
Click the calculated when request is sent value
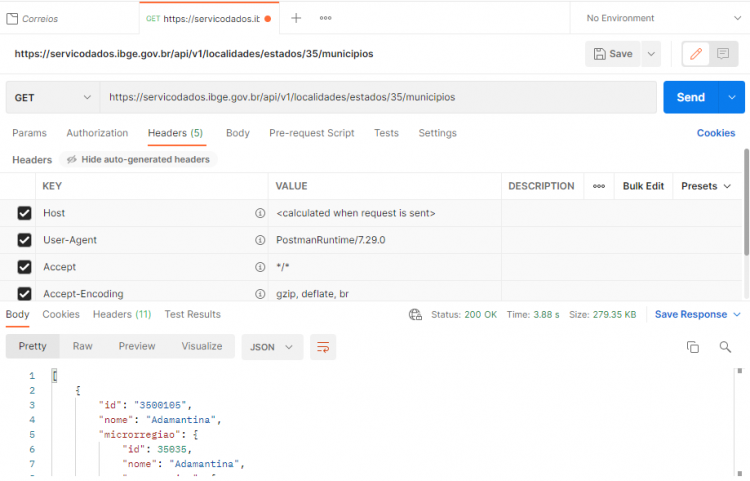point(356,213)
